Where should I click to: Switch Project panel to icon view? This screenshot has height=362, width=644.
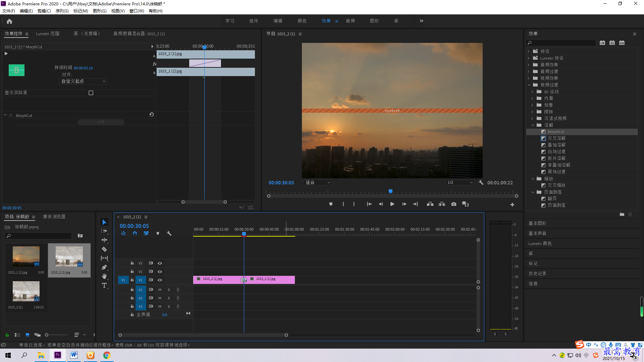tap(28, 335)
